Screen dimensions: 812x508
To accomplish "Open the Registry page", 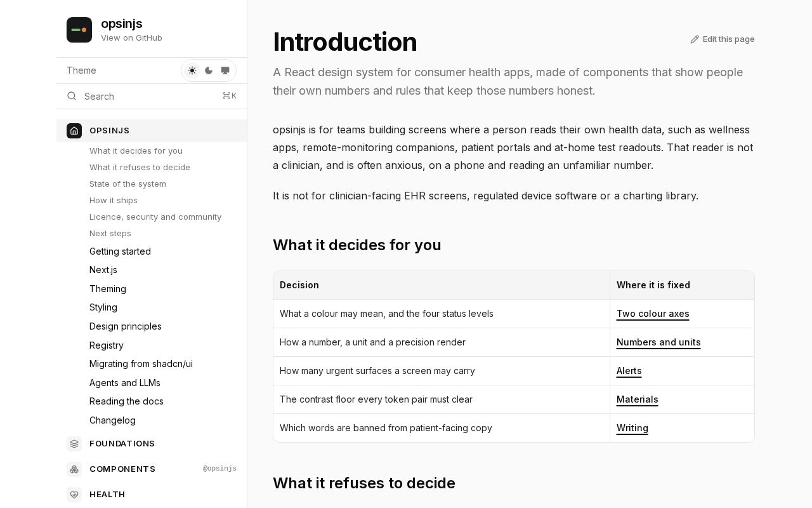I will pyautogui.click(x=107, y=345).
